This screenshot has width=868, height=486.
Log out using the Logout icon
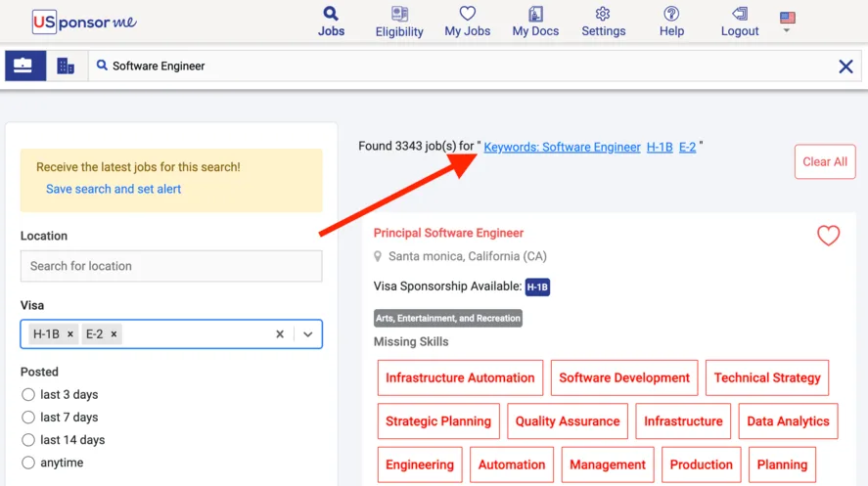pos(740,22)
